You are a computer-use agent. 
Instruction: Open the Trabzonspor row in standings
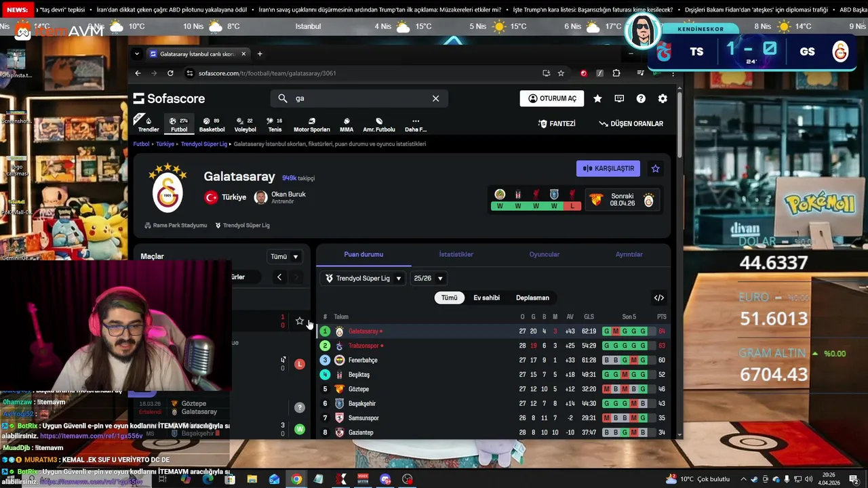point(493,346)
